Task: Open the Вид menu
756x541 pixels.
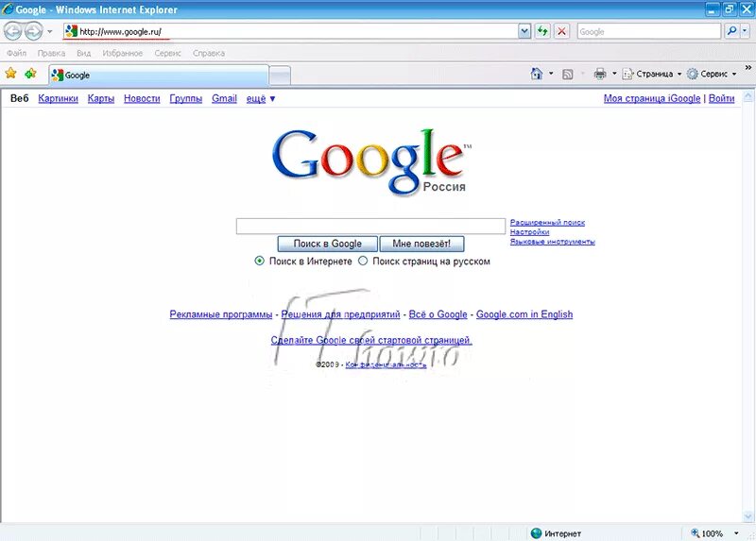Action: coord(84,53)
